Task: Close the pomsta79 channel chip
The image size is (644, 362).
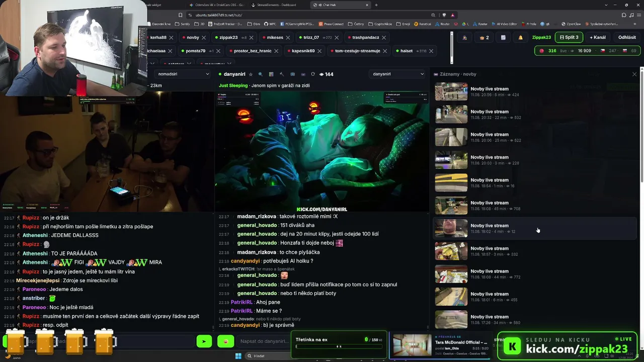Action: [x=218, y=51]
